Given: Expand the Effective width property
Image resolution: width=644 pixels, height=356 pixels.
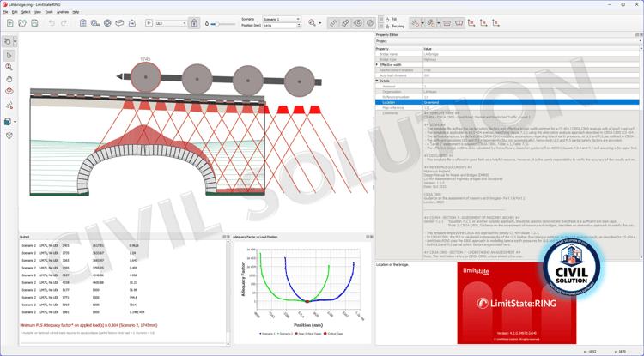Looking at the screenshot, I should (x=377, y=65).
